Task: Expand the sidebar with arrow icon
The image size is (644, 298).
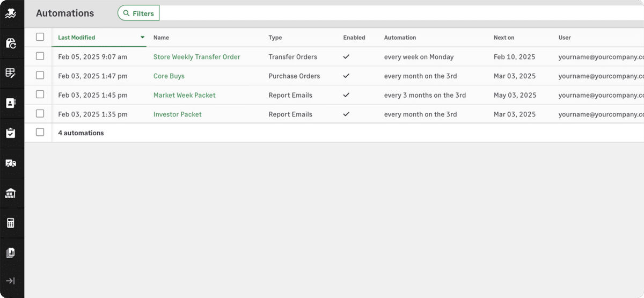Action: [11, 281]
